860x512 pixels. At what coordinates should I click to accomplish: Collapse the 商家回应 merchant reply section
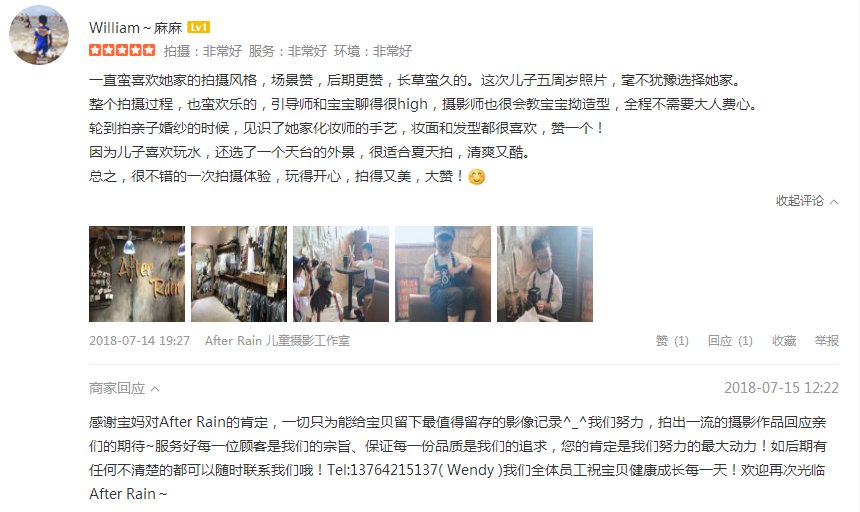[117, 388]
